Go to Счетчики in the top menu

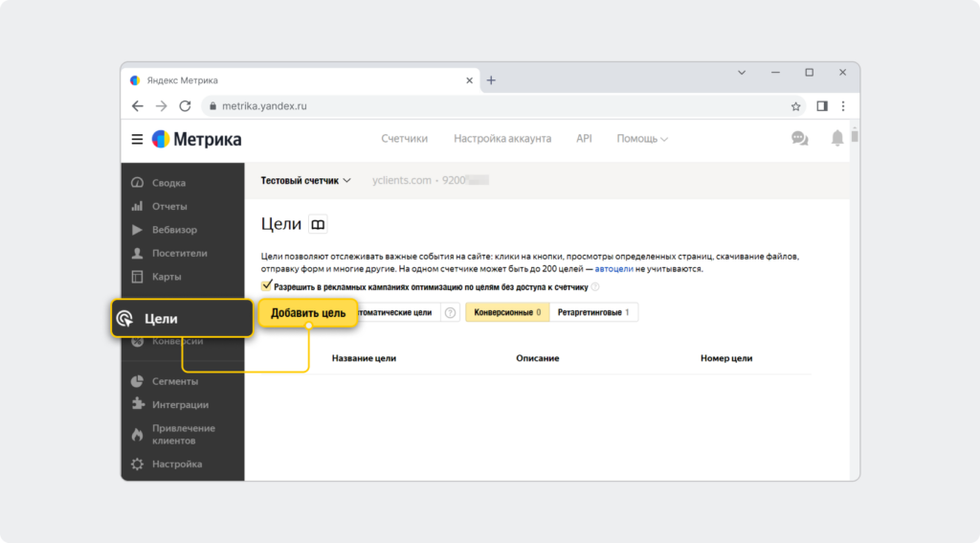[405, 138]
